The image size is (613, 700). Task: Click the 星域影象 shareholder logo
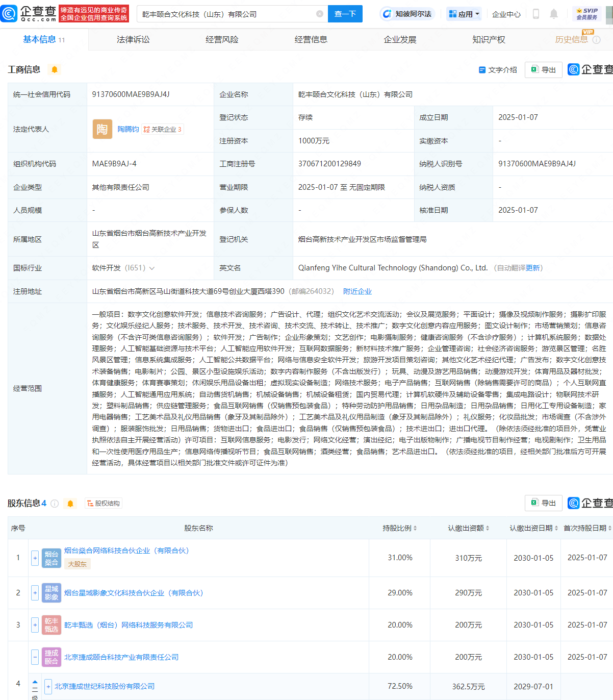pyautogui.click(x=52, y=593)
